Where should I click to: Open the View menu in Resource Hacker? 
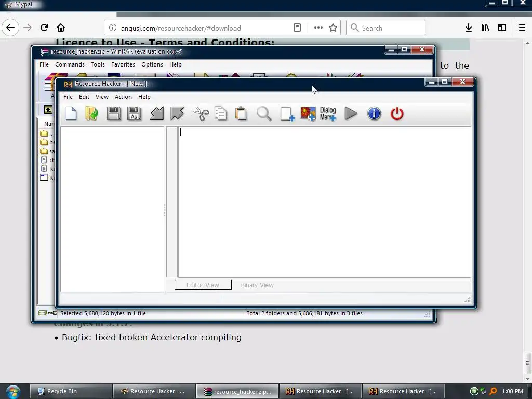click(102, 97)
